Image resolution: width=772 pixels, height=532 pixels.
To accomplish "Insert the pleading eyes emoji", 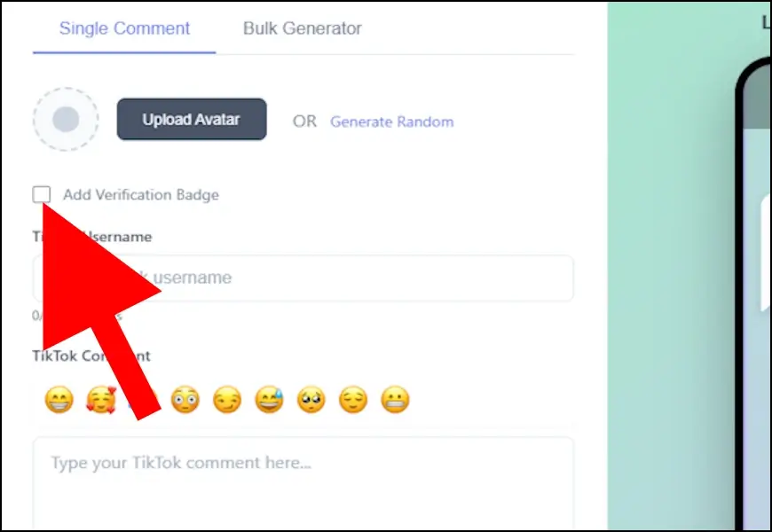I will click(x=311, y=400).
